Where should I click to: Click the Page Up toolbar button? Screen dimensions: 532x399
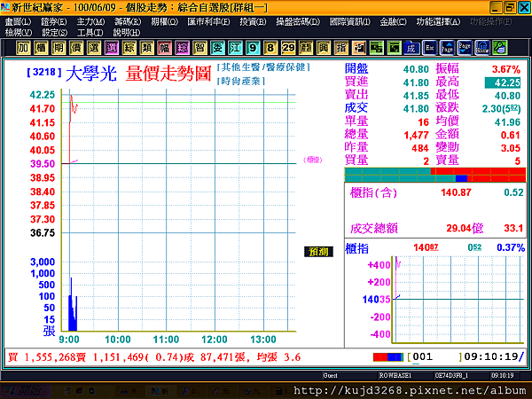point(447,48)
